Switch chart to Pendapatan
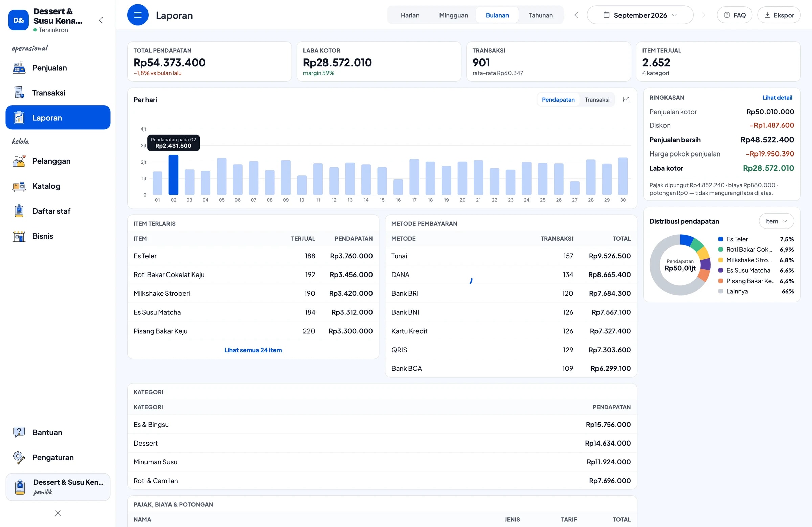This screenshot has height=527, width=812. coord(558,99)
